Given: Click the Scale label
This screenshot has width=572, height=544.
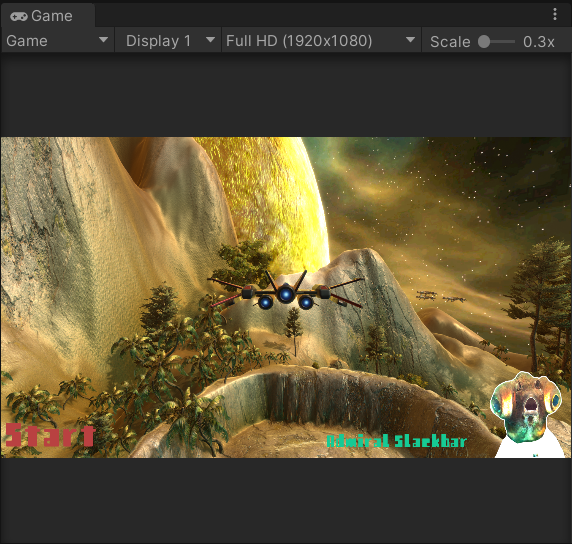Looking at the screenshot, I should pyautogui.click(x=450, y=42).
